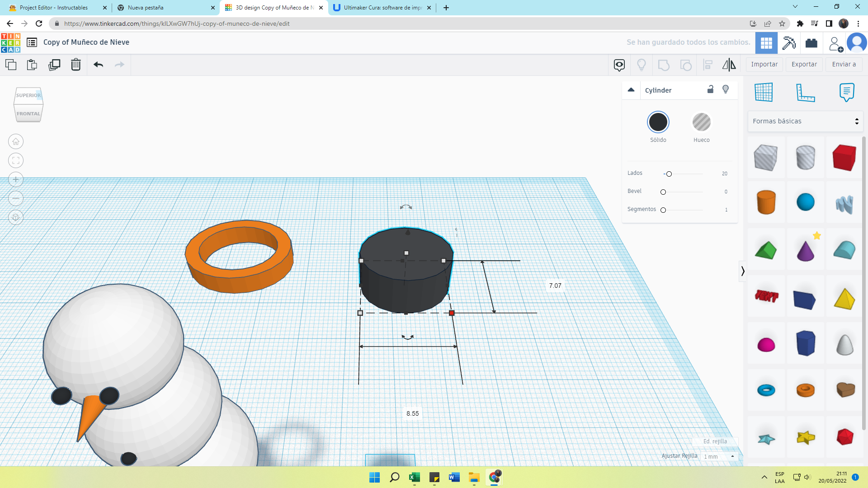Select the Sólido option
The image size is (868, 488).
point(658,122)
